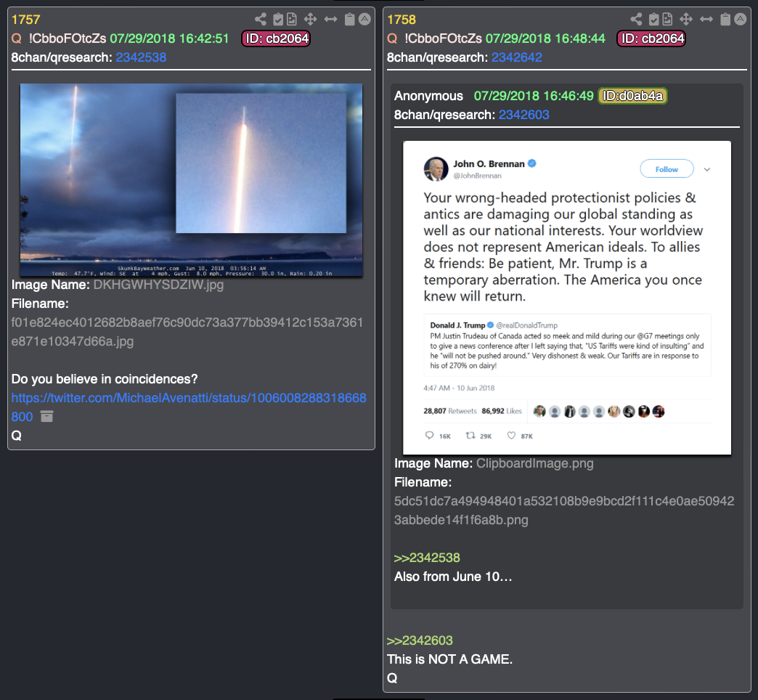Click the four-way move arrows on post 1757
The width and height of the screenshot is (758, 700).
[x=310, y=20]
